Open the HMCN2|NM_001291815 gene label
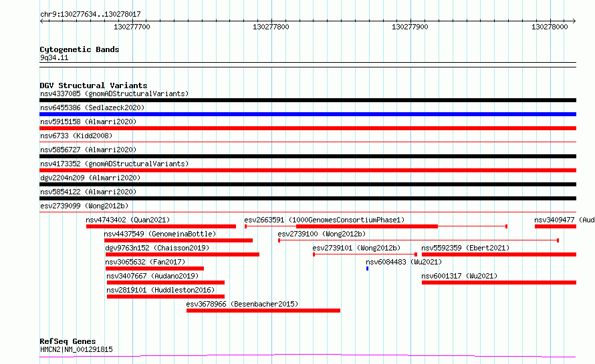Viewport: 595px width, 364px height. click(76, 349)
